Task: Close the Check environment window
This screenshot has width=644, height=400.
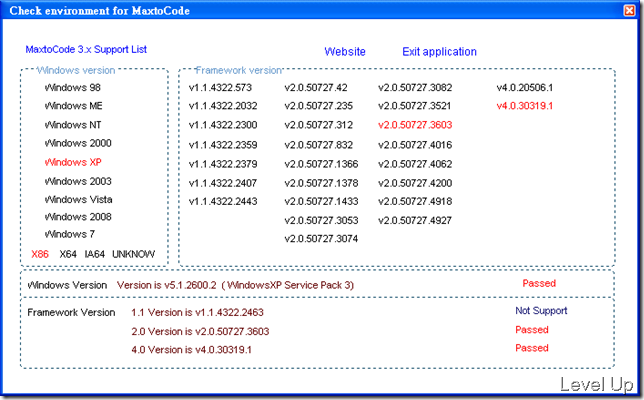Action: [629, 10]
